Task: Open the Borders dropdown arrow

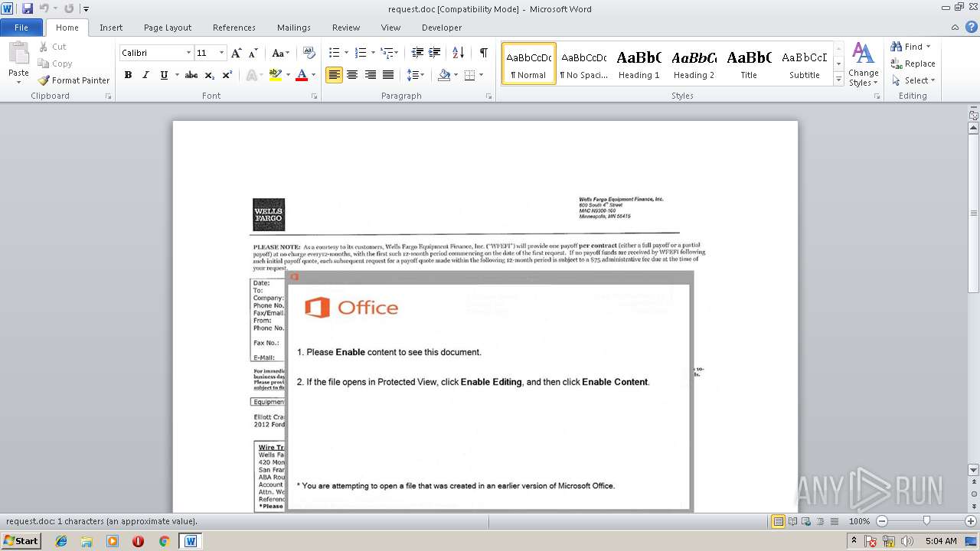Action: (x=480, y=75)
